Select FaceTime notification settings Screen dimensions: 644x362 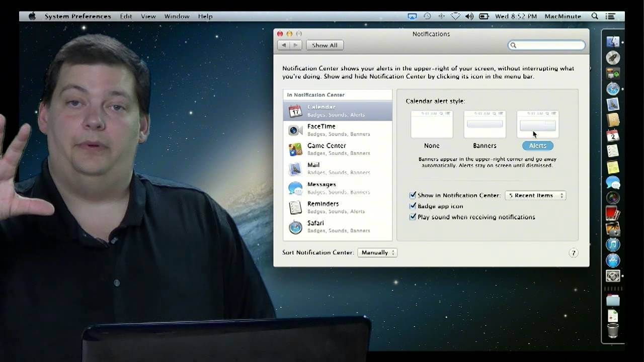pos(321,130)
